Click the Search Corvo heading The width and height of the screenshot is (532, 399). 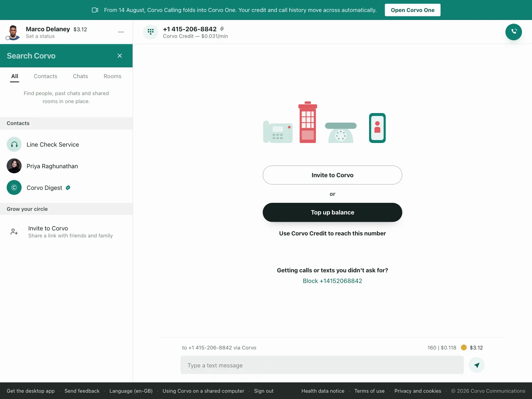[x=31, y=56]
